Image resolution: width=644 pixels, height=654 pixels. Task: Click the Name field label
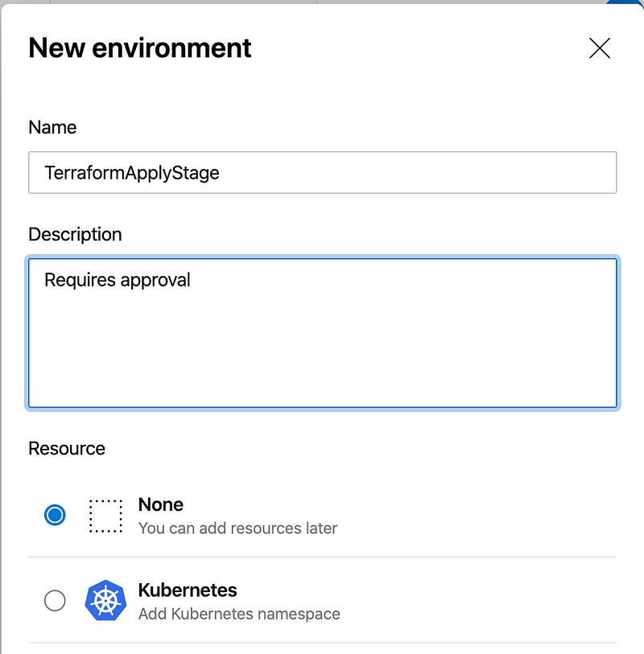pyautogui.click(x=52, y=127)
